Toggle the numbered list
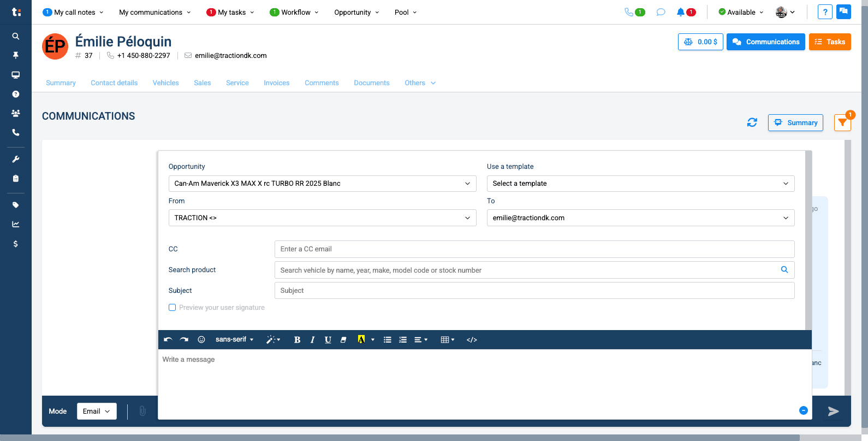Viewport: 868px width, 441px height. click(x=403, y=340)
